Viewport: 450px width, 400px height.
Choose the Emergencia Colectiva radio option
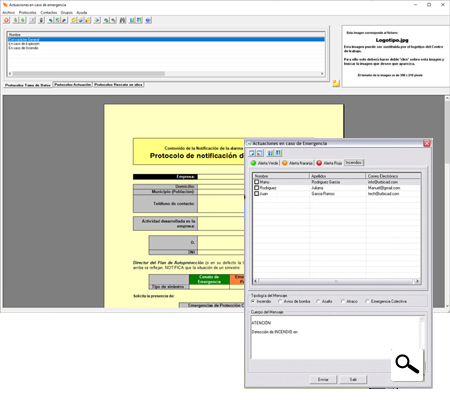pyautogui.click(x=367, y=301)
